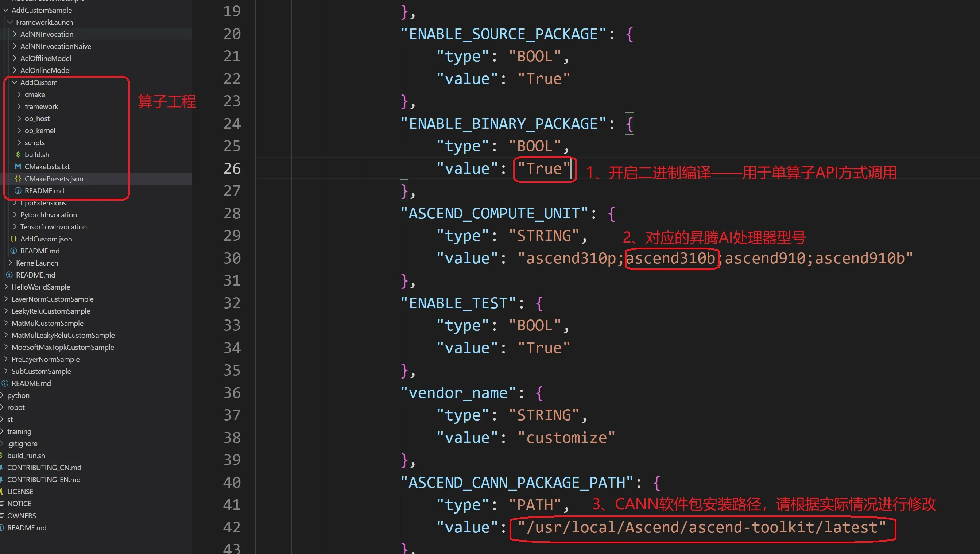
Task: Click line number 26 in the gutter
Action: pyautogui.click(x=232, y=168)
